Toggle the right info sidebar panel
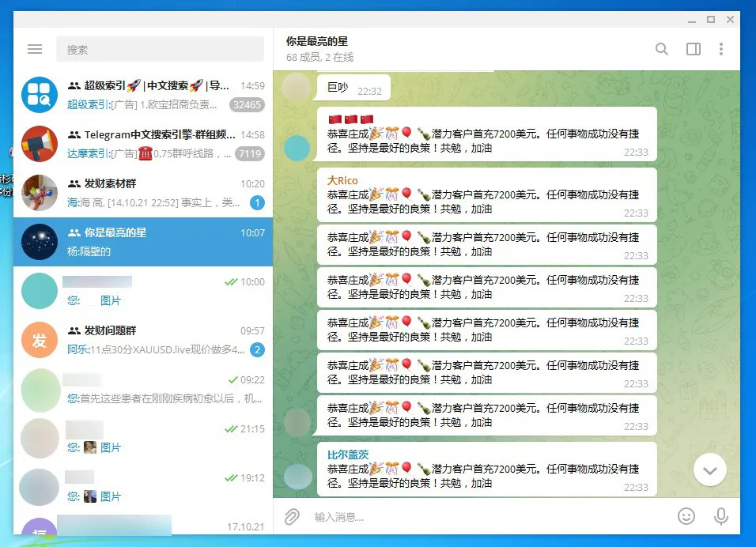The image size is (756, 547). (694, 49)
